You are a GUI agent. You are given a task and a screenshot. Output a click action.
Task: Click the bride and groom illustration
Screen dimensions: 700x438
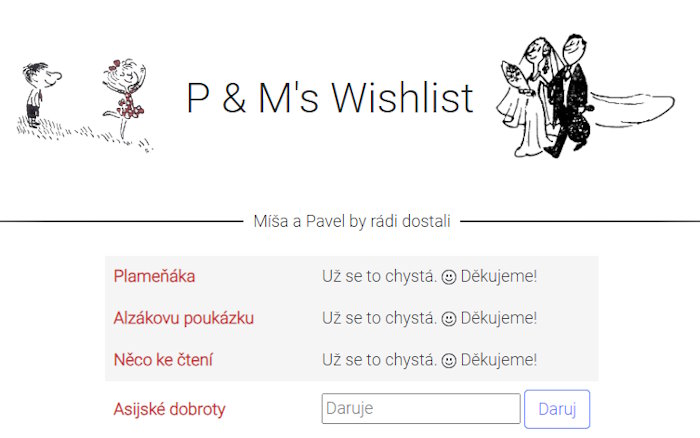click(x=585, y=96)
